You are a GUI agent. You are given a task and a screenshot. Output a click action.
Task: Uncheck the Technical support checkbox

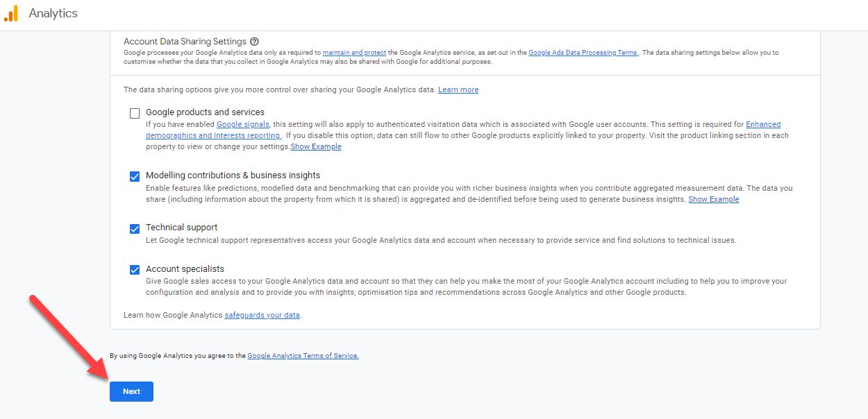click(135, 228)
